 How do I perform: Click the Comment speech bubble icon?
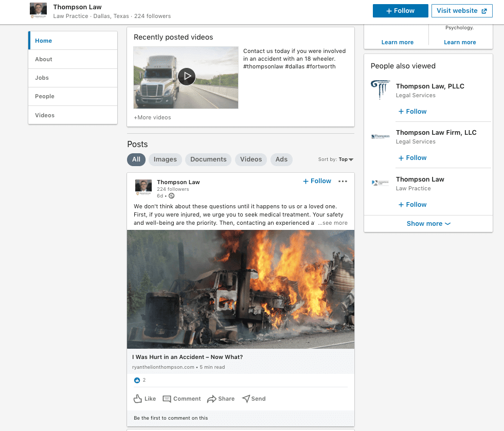pyautogui.click(x=167, y=399)
